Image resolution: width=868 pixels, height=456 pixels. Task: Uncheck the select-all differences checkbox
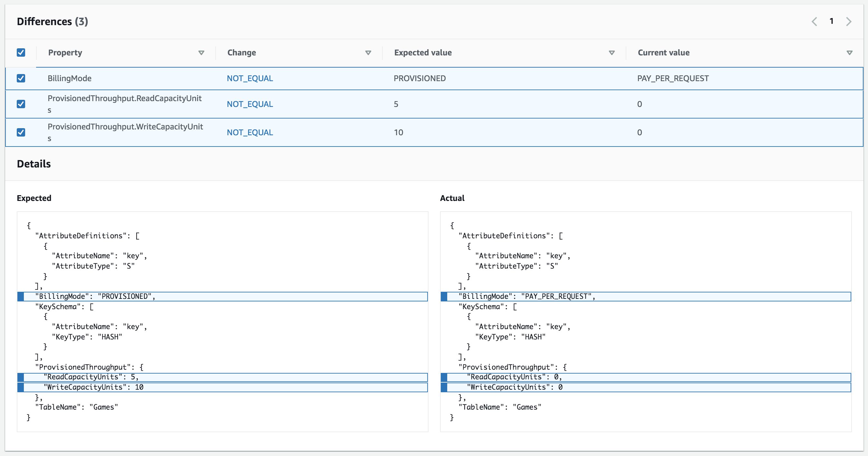[x=21, y=52]
